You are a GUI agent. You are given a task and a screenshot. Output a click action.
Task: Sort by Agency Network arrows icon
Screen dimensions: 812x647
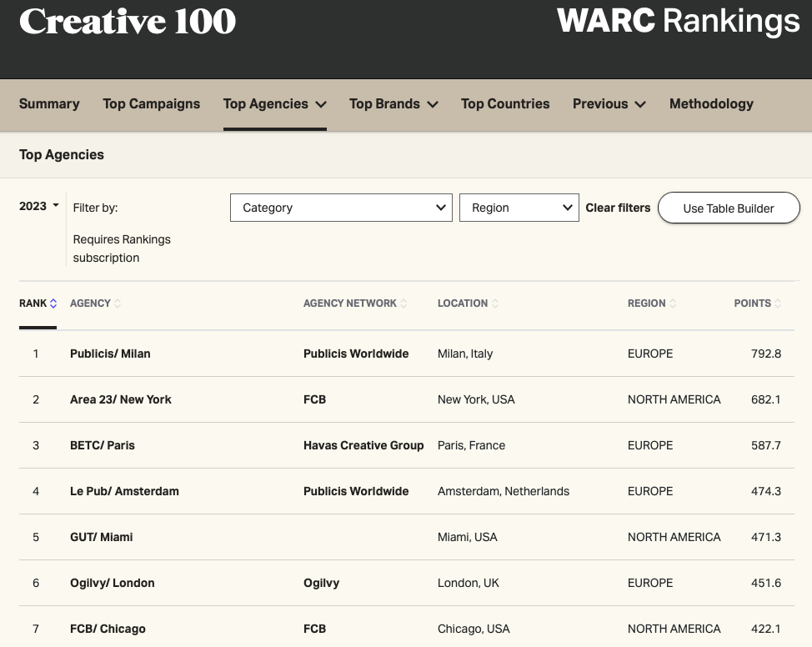coord(403,303)
